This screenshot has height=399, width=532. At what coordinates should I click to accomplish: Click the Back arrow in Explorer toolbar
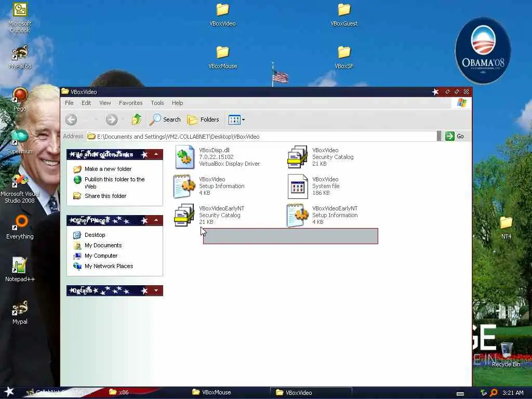point(71,119)
